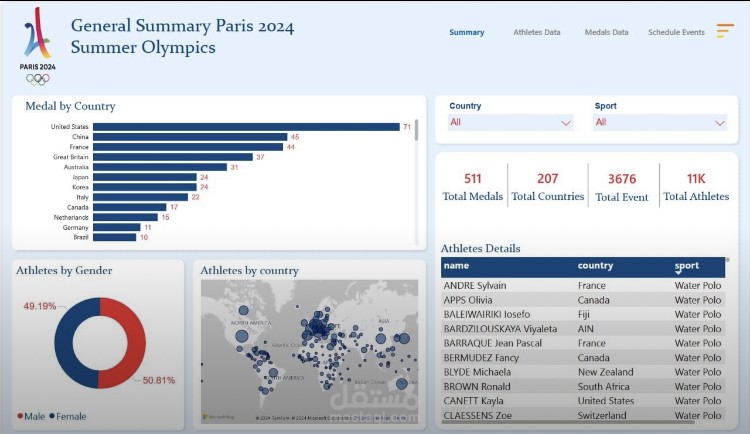
Task: Click the Australia medal bar
Action: pyautogui.click(x=160, y=167)
